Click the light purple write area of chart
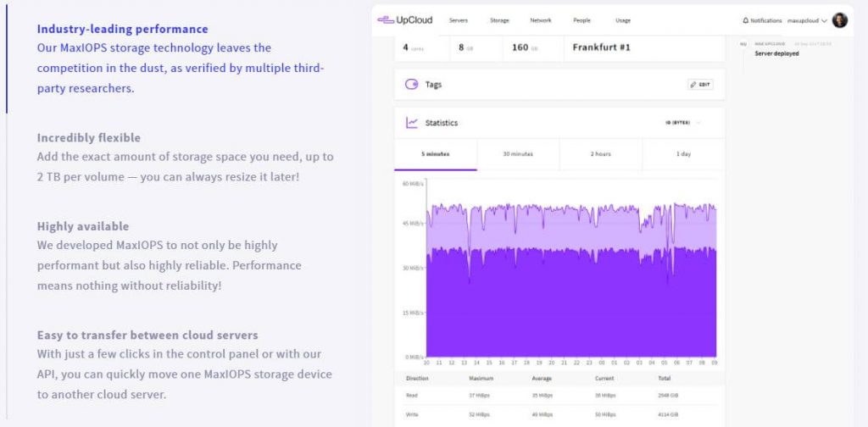Screen dimensions: 868x427 point(570,230)
